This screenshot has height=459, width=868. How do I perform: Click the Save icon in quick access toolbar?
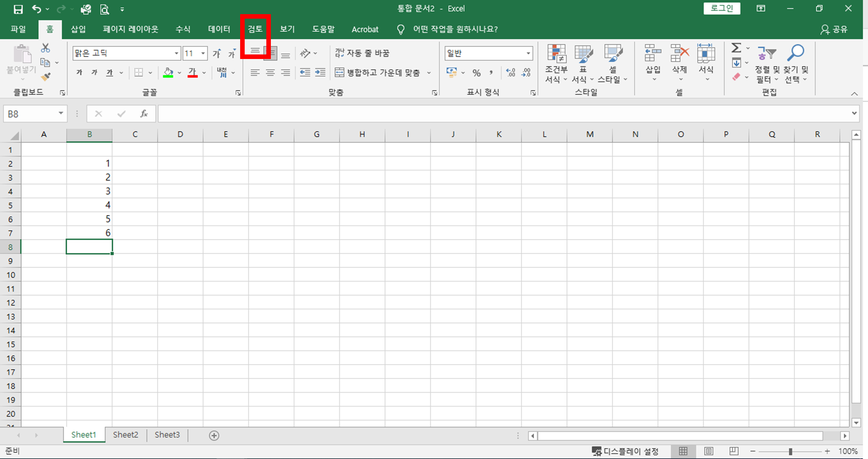(x=18, y=9)
